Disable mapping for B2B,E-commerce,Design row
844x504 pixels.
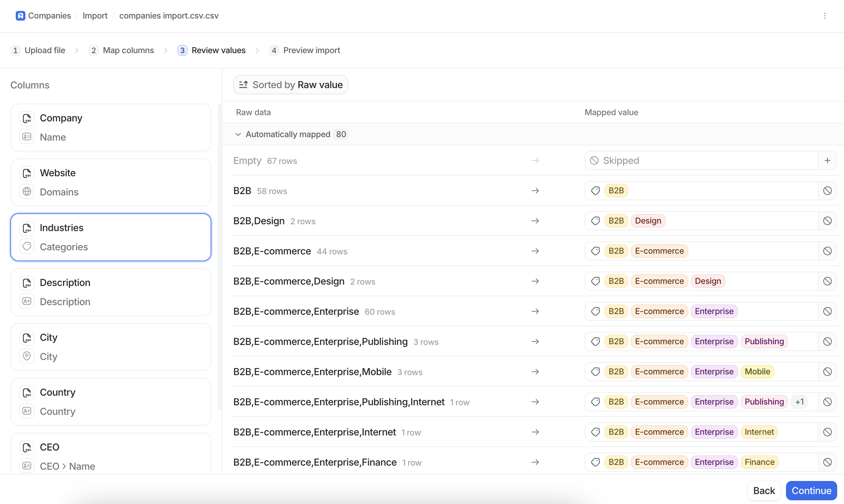pyautogui.click(x=827, y=281)
